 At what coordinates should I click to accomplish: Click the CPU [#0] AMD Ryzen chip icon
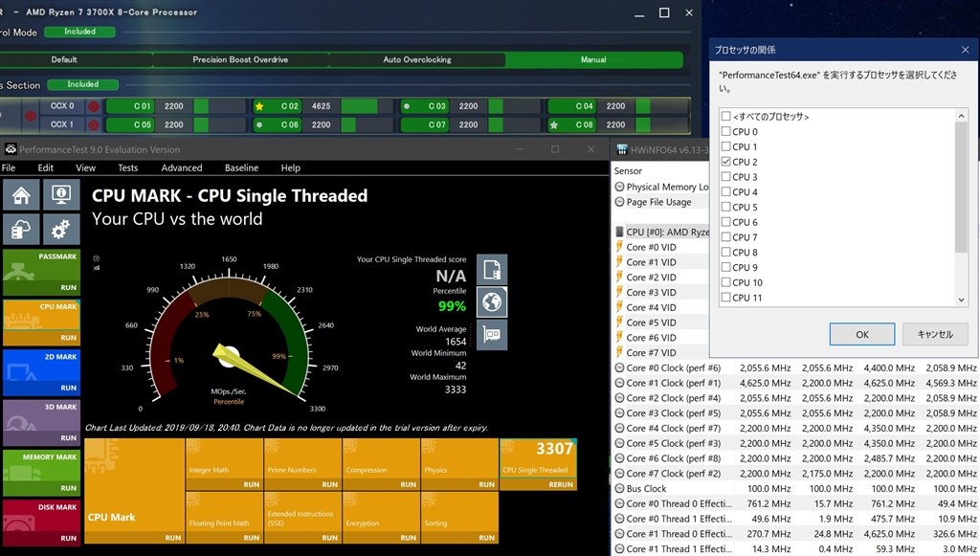[619, 232]
